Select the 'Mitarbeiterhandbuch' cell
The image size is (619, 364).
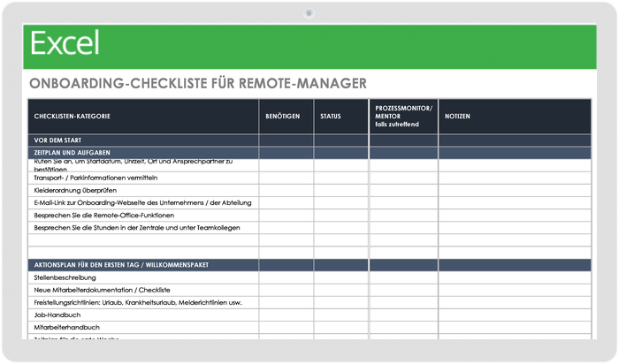(143, 327)
